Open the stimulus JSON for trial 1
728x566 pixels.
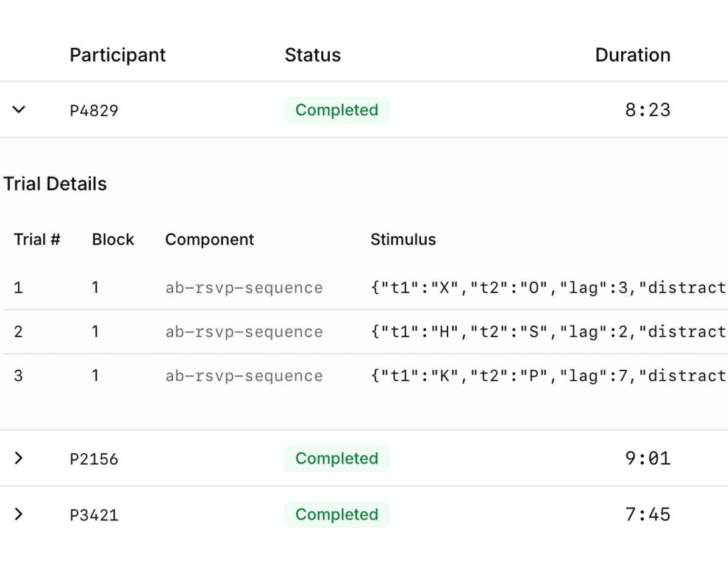[x=548, y=287]
